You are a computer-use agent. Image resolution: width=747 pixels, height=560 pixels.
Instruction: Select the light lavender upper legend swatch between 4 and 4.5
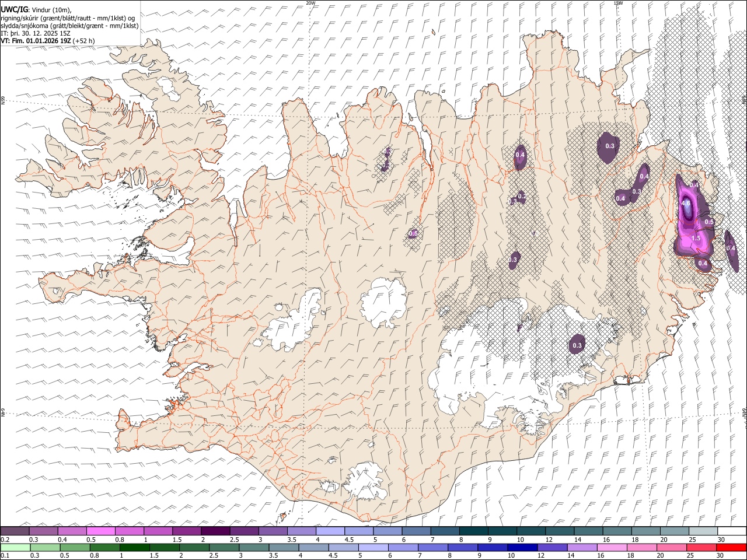(x=330, y=531)
